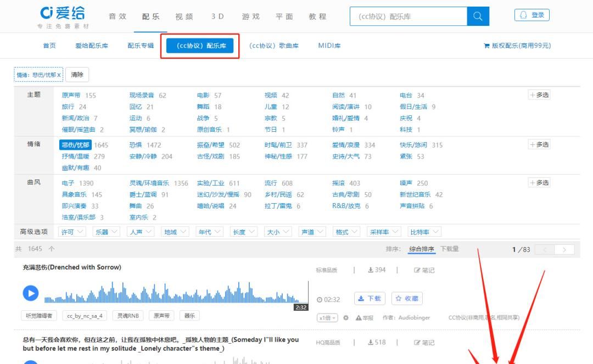This screenshot has width=593, height=364.
Task: Switch sorting to 下载量
Action: pos(451,249)
